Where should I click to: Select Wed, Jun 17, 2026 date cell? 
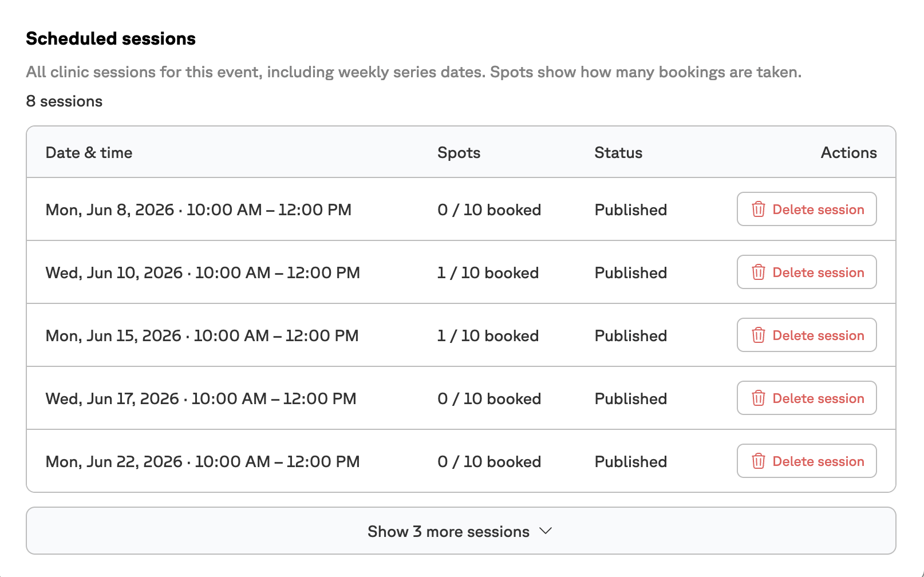coord(201,398)
